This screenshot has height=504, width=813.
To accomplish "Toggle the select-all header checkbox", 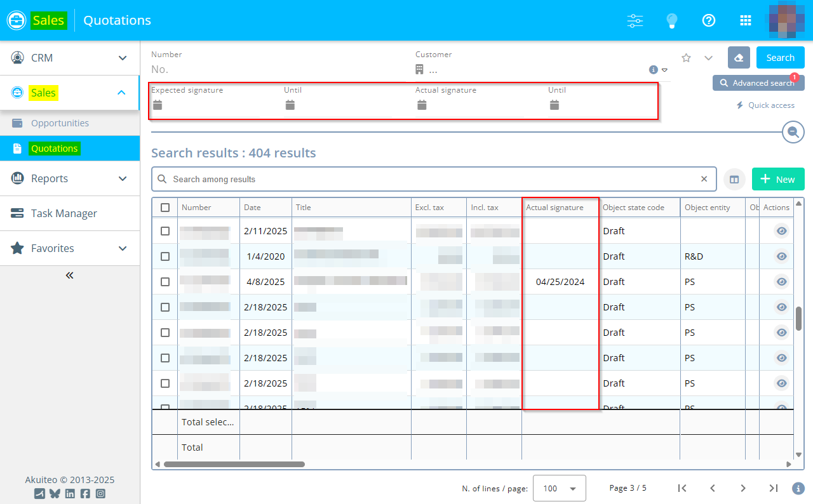I will coord(165,208).
